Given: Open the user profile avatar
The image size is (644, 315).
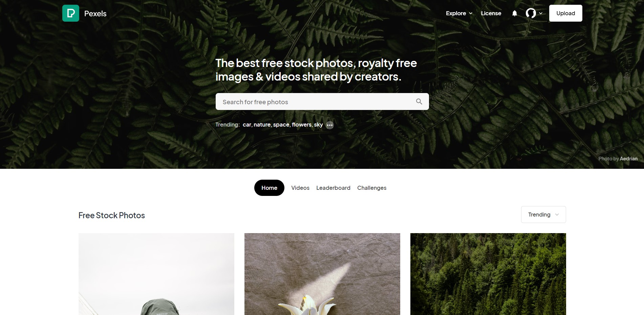Looking at the screenshot, I should point(531,13).
